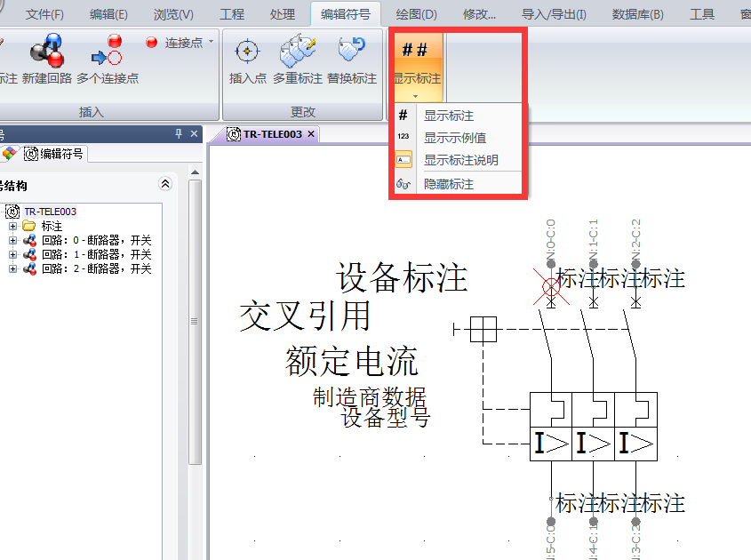
Task: Open the 编辑(E) menu
Action: coord(108,14)
